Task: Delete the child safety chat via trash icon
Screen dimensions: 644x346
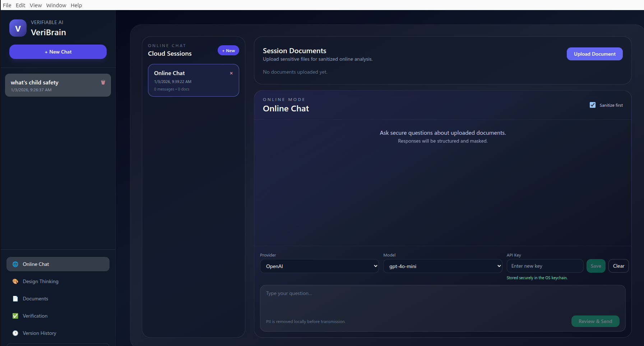Action: [x=103, y=82]
